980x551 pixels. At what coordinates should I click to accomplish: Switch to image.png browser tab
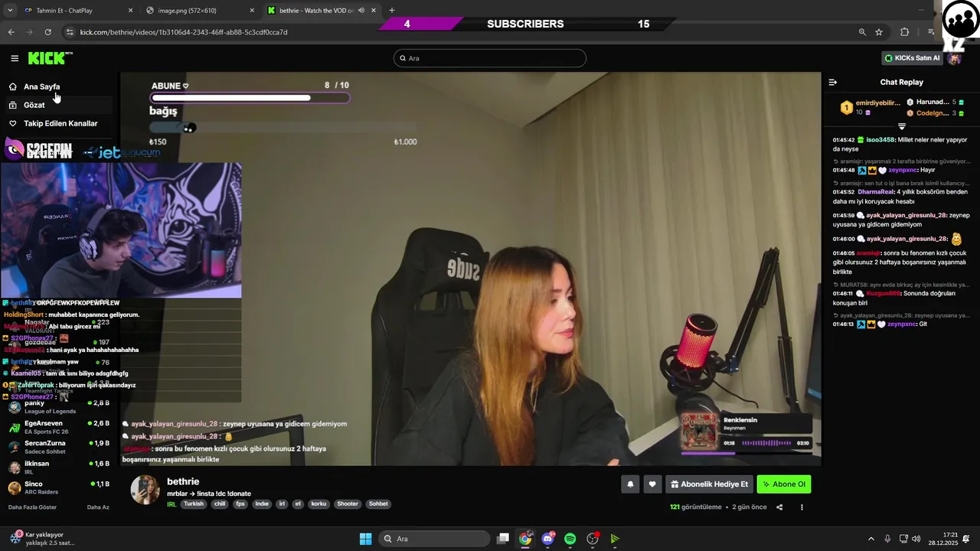[x=201, y=11]
